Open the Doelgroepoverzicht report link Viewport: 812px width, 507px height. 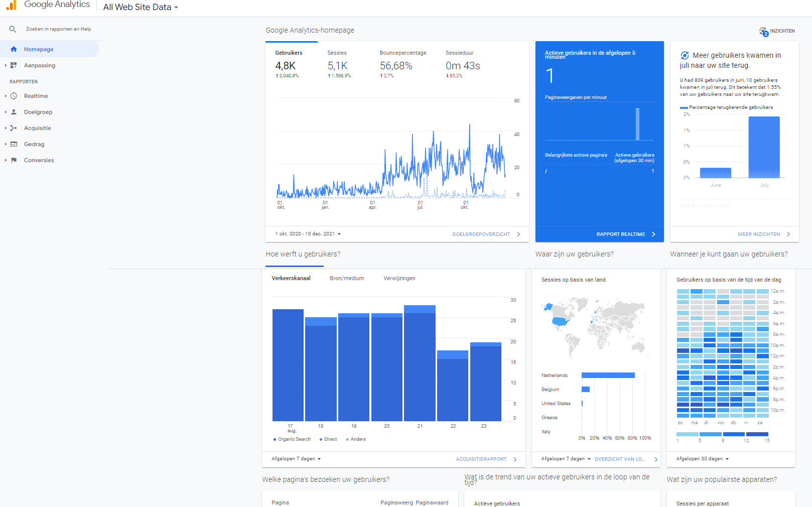tap(481, 234)
